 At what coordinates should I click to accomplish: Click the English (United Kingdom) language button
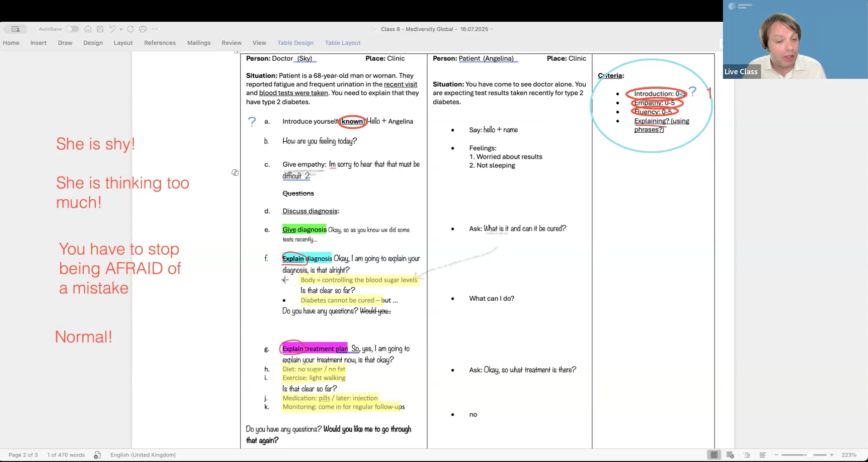tap(143, 455)
